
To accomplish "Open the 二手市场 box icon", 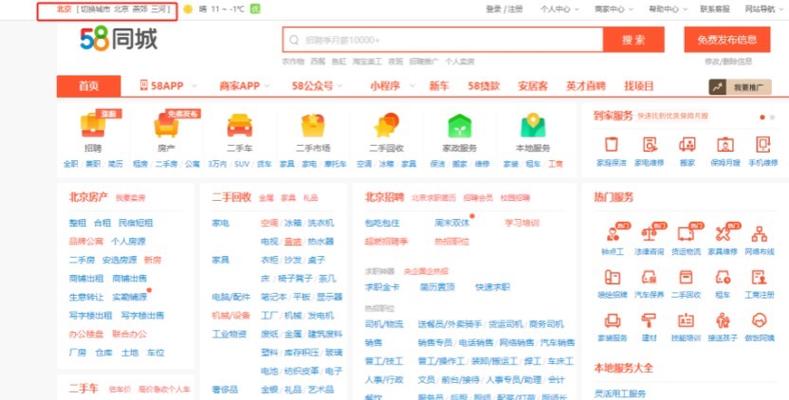I will (313, 125).
